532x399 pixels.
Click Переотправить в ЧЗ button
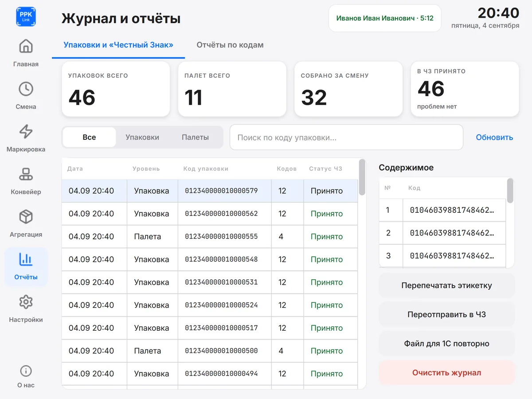(x=446, y=315)
